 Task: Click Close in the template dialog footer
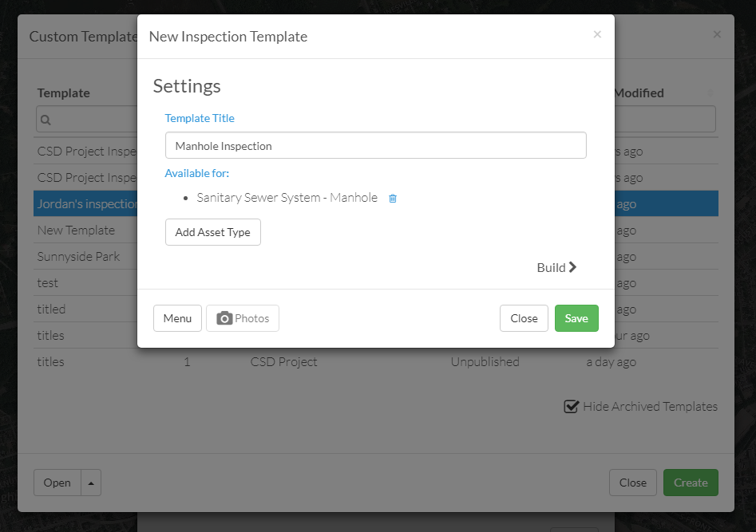click(524, 318)
